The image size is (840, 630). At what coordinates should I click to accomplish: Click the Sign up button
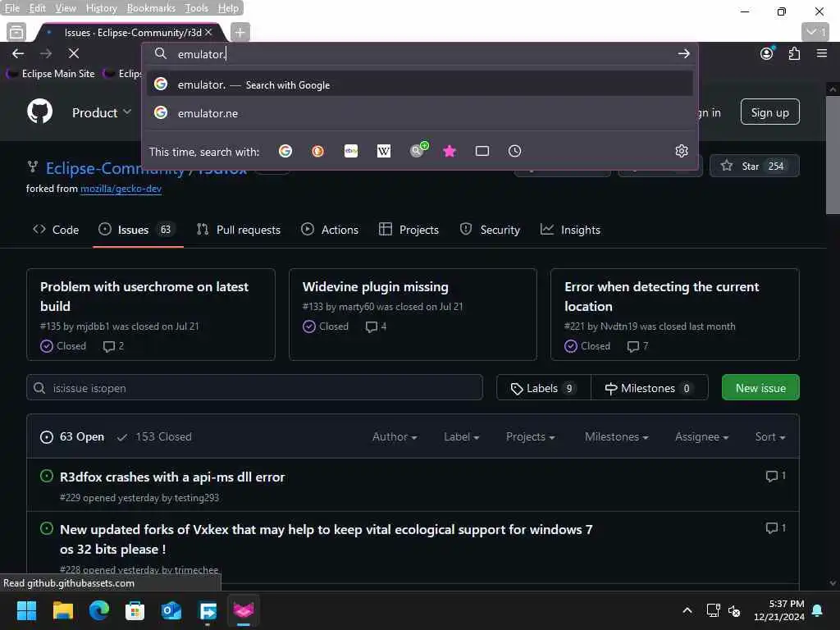click(769, 112)
